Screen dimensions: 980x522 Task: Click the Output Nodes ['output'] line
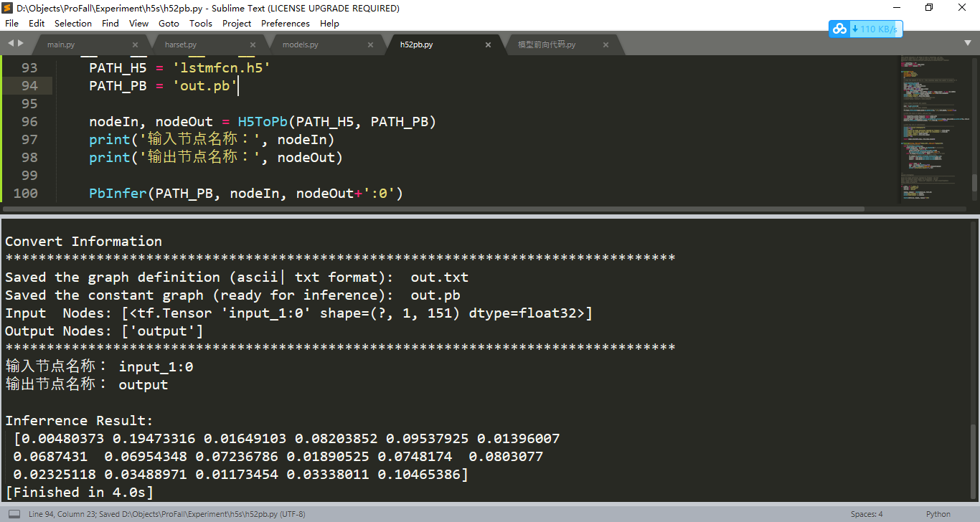click(104, 331)
